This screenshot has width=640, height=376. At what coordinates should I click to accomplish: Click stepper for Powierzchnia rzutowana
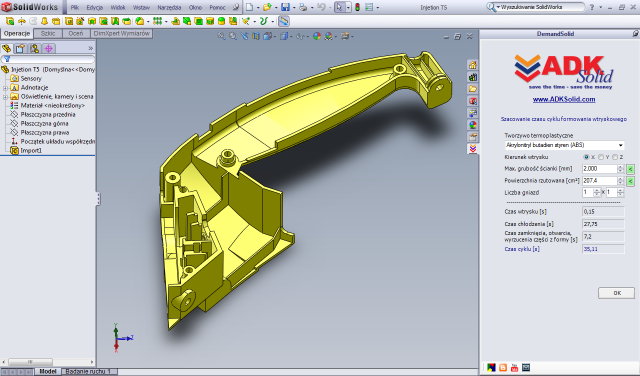click(621, 181)
